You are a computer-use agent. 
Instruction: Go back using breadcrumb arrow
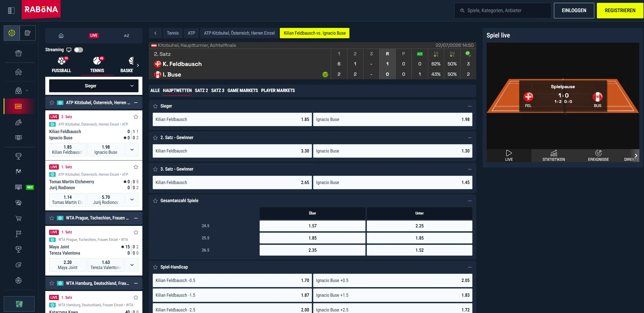pos(155,33)
